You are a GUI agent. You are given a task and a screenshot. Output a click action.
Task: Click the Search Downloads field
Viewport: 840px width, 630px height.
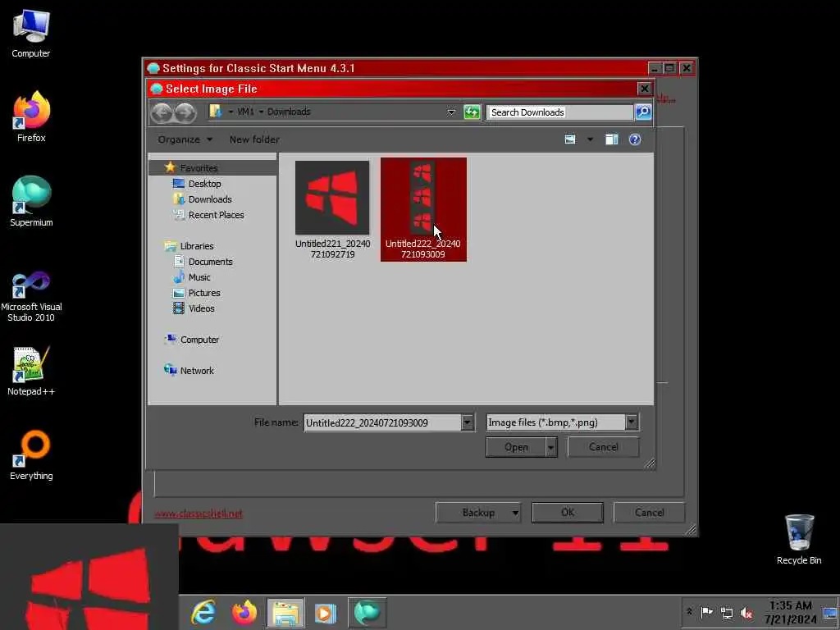coord(559,112)
